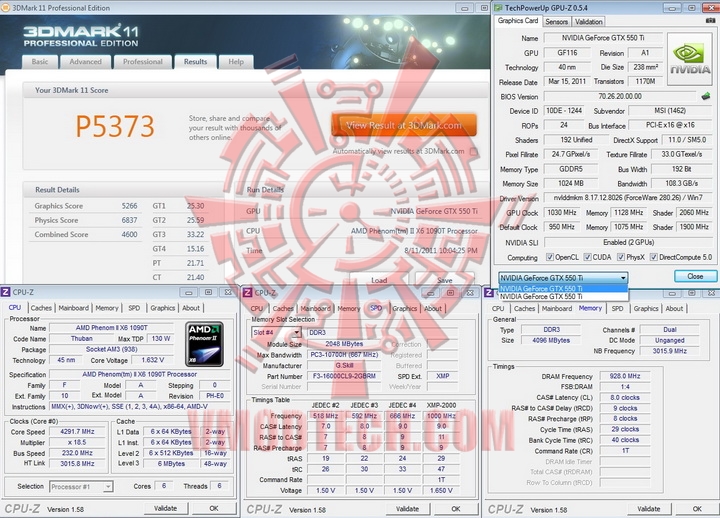Click Validate in the right CPU-Z window
The image size is (720, 518).
pos(649,509)
